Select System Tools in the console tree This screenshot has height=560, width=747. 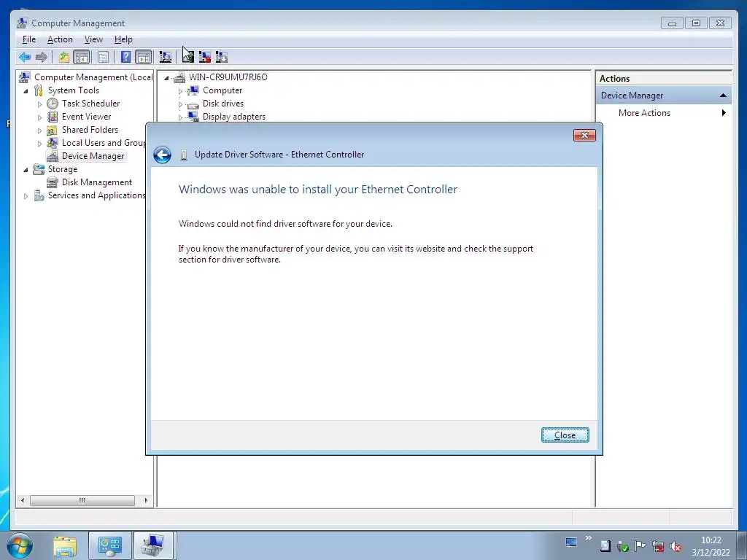[74, 90]
